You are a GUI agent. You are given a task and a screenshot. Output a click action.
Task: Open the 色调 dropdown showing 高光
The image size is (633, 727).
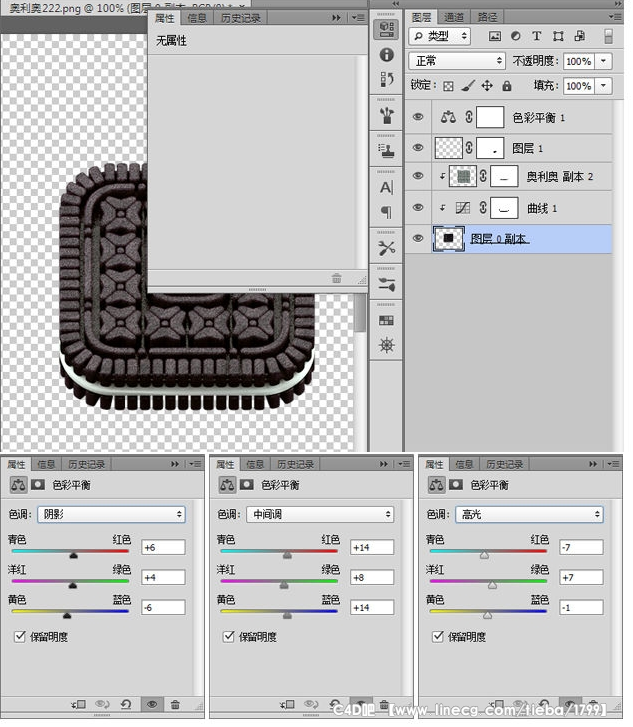pos(530,514)
